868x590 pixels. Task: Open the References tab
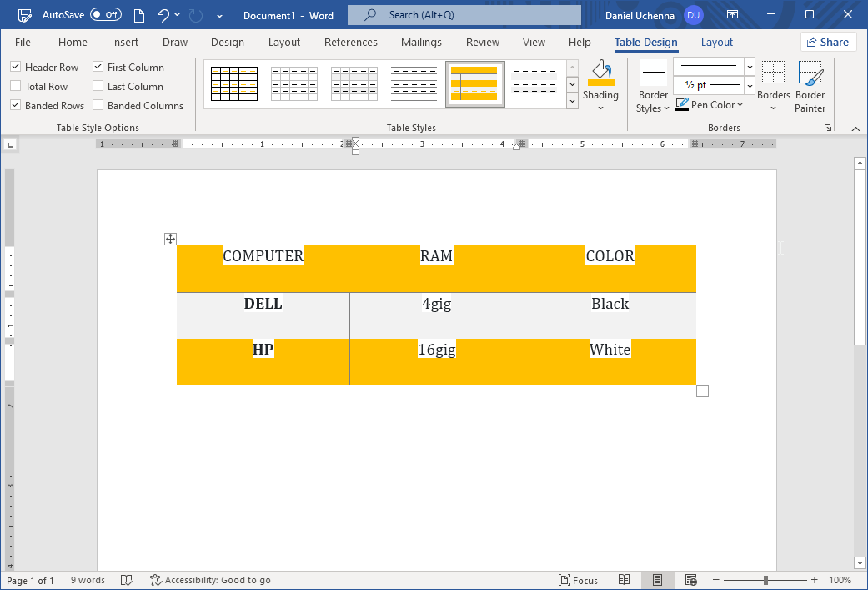(x=350, y=43)
